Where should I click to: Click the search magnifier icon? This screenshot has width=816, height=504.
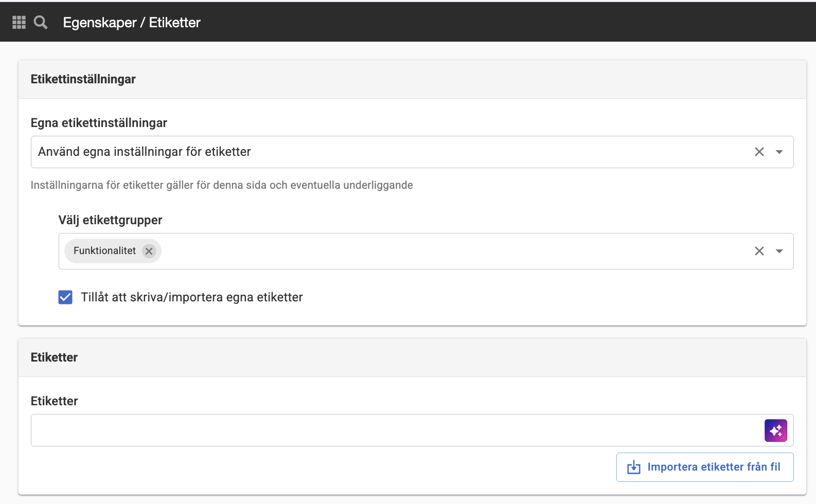(41, 22)
